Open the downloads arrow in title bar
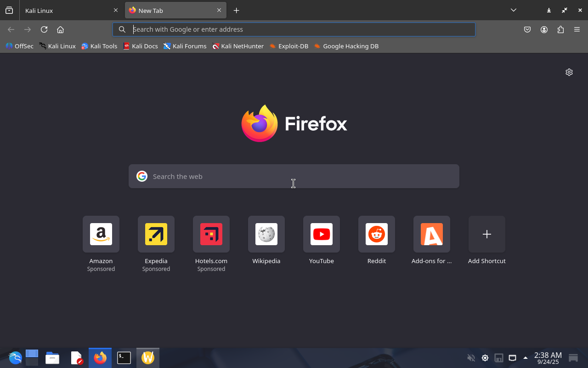Viewport: 588px width, 368px height. pyautogui.click(x=549, y=10)
